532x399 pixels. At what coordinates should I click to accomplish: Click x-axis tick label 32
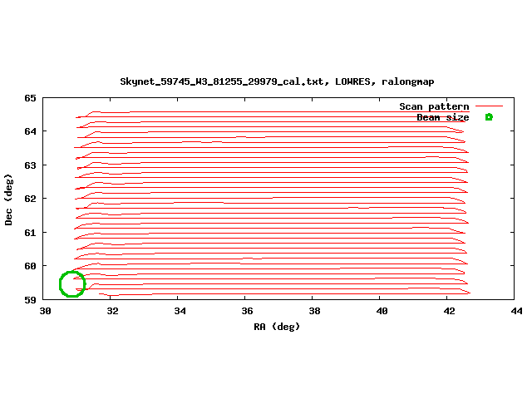tap(113, 311)
